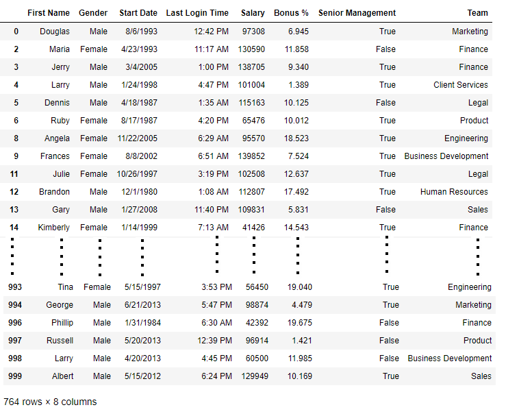Click the Start Date column header
Image resolution: width=532 pixels, height=414 pixels.
click(x=138, y=13)
